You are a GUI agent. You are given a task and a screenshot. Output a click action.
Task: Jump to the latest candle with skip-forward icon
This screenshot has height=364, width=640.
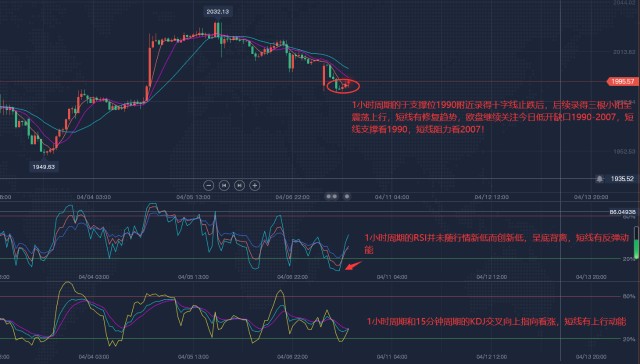[240, 186]
